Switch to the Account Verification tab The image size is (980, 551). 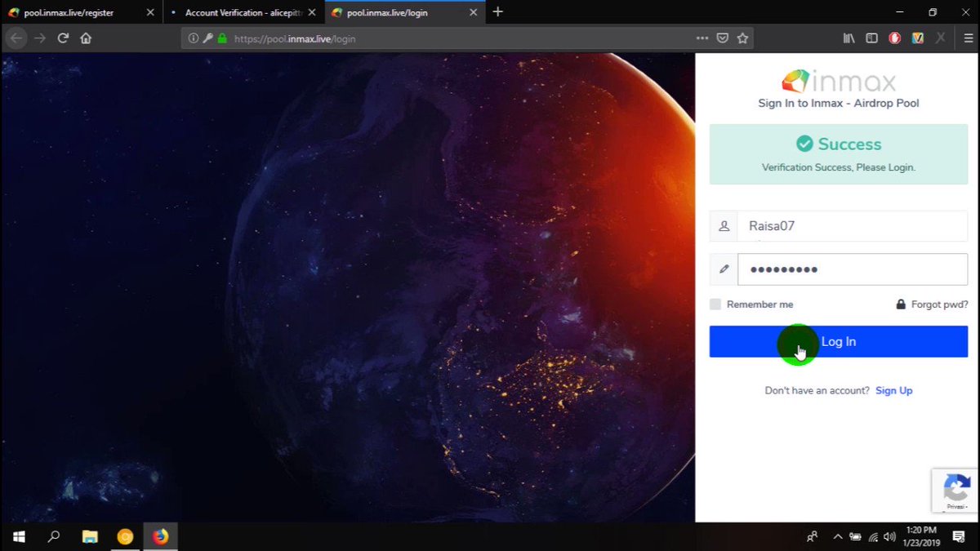[x=243, y=12]
